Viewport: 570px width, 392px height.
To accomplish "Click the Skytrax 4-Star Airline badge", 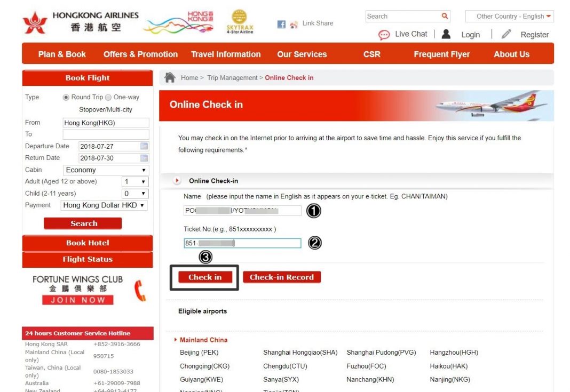I will 240,21.
